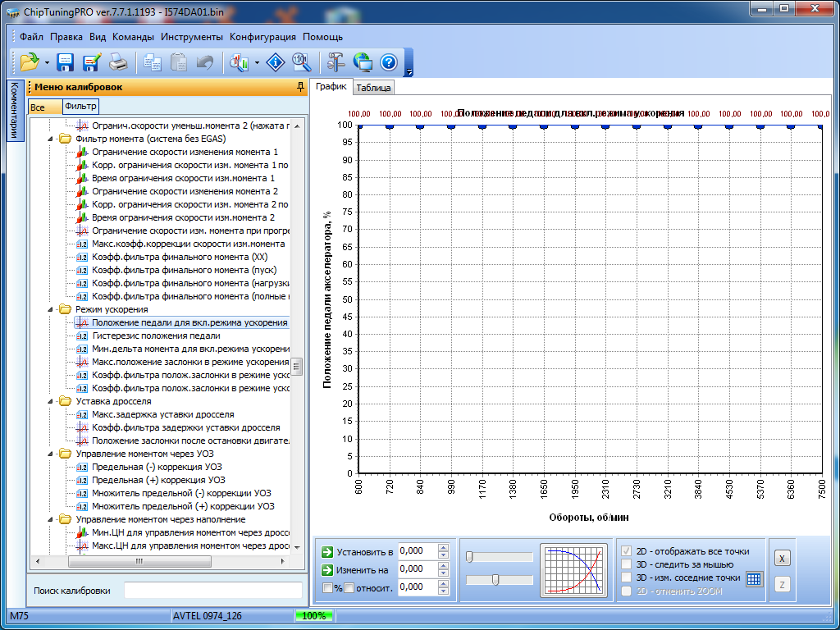Open dropdown arrow next to open folder icon

coord(47,62)
